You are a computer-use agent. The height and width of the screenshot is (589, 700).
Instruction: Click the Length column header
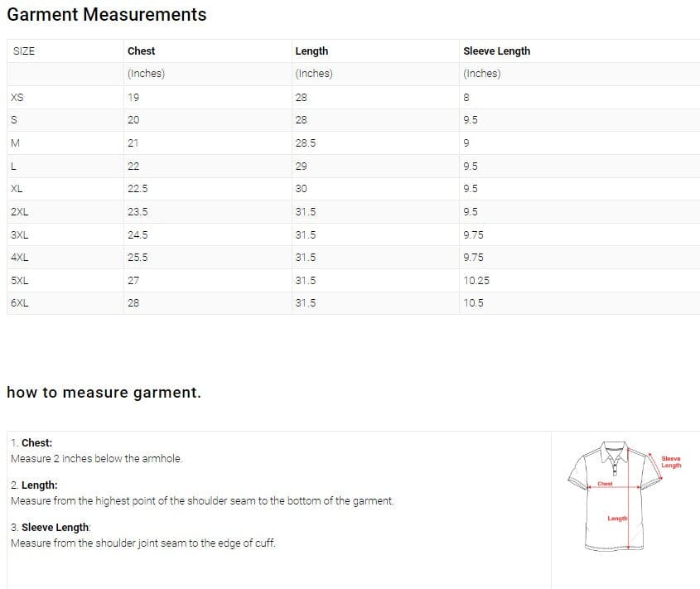pyautogui.click(x=311, y=51)
